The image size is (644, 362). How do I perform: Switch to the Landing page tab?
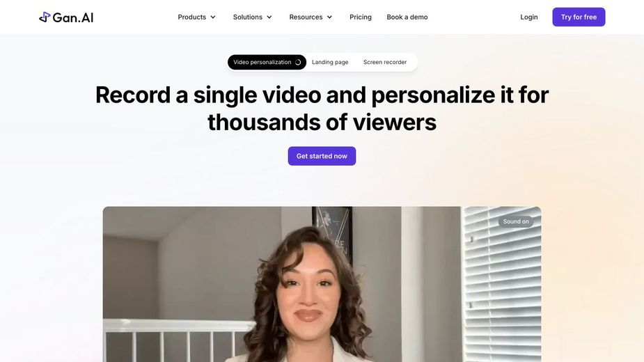(x=330, y=62)
